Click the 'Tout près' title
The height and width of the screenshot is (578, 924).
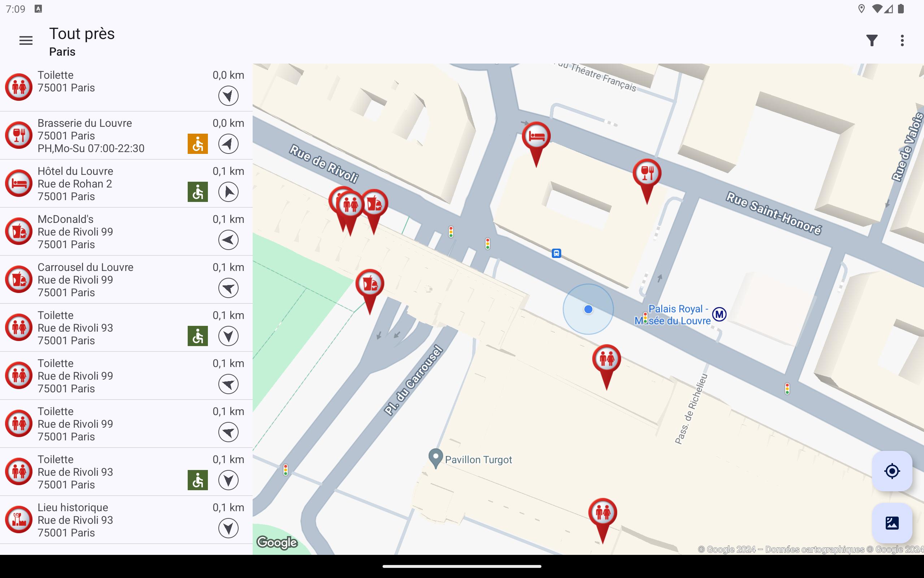[82, 34]
